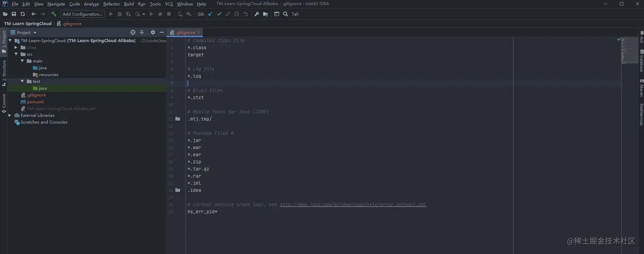The height and width of the screenshot is (254, 644).
Task: Open the profiler run dropdown arrow
Action: [144, 14]
